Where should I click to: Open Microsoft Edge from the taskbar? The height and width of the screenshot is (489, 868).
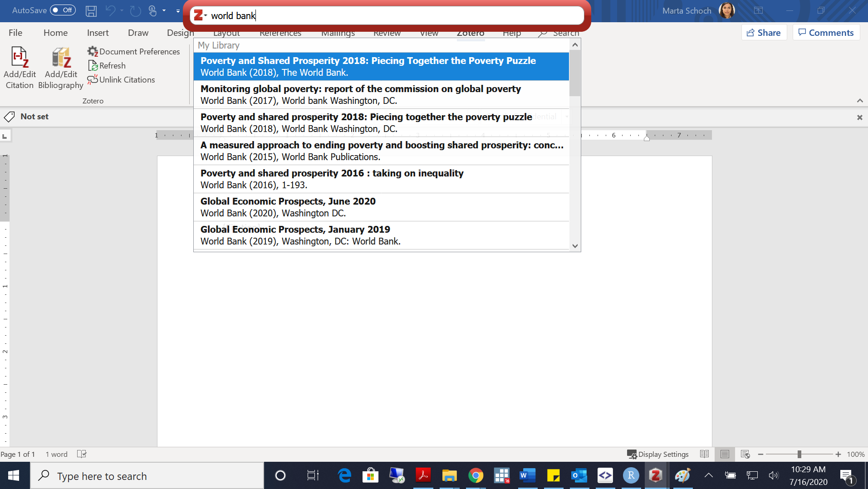(345, 475)
